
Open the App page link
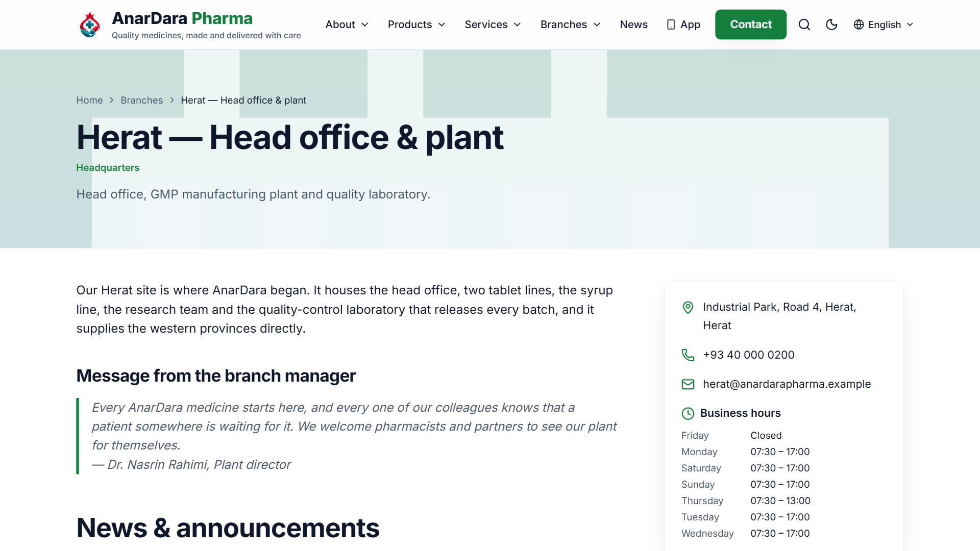pyautogui.click(x=683, y=24)
